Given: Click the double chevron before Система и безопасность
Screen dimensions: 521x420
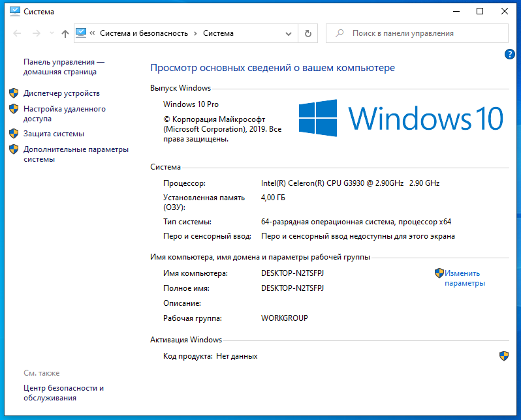Looking at the screenshot, I should 93,33.
